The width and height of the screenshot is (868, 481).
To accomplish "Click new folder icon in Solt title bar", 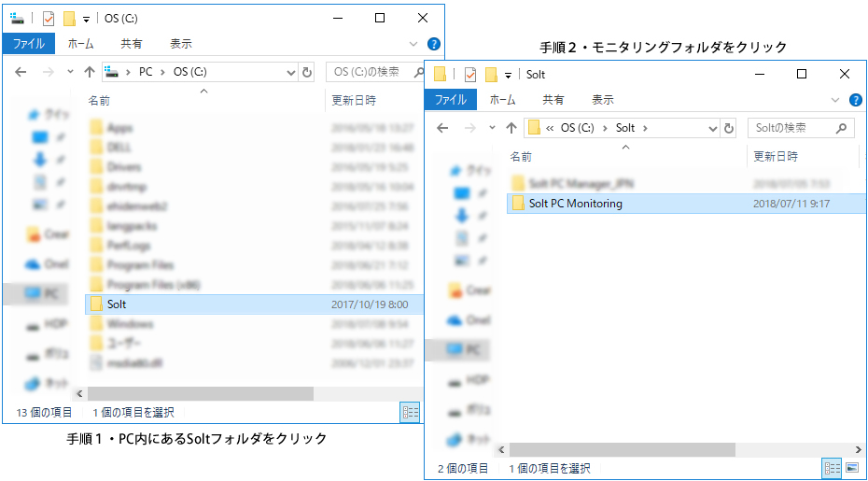I will [x=491, y=75].
